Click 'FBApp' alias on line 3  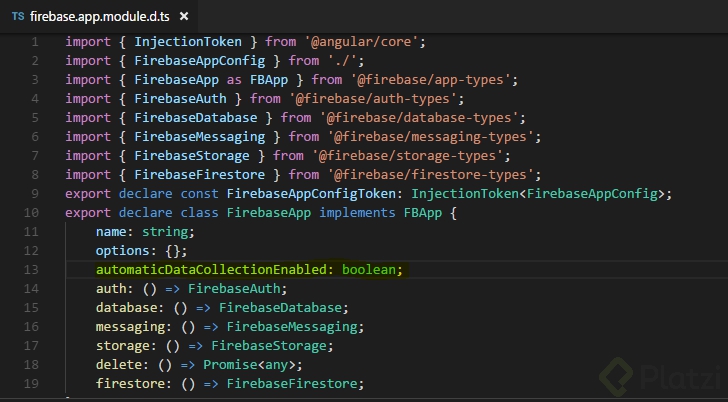point(269,80)
